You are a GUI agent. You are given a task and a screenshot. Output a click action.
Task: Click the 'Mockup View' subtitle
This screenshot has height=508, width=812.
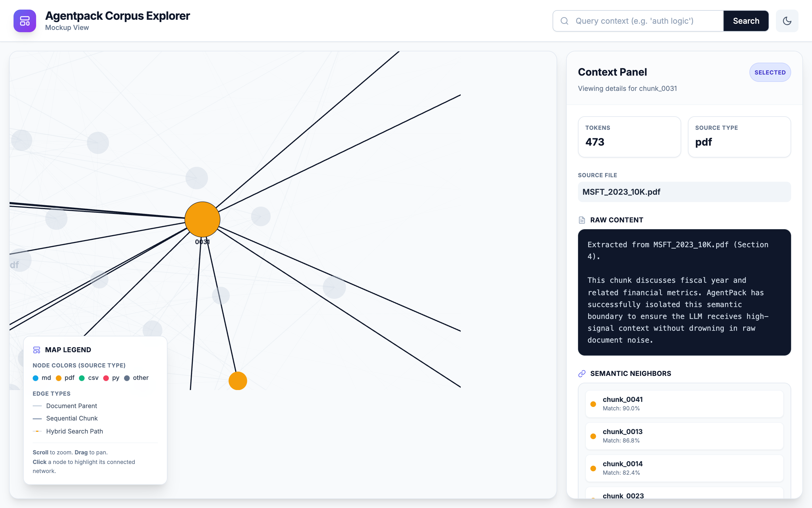point(67,28)
